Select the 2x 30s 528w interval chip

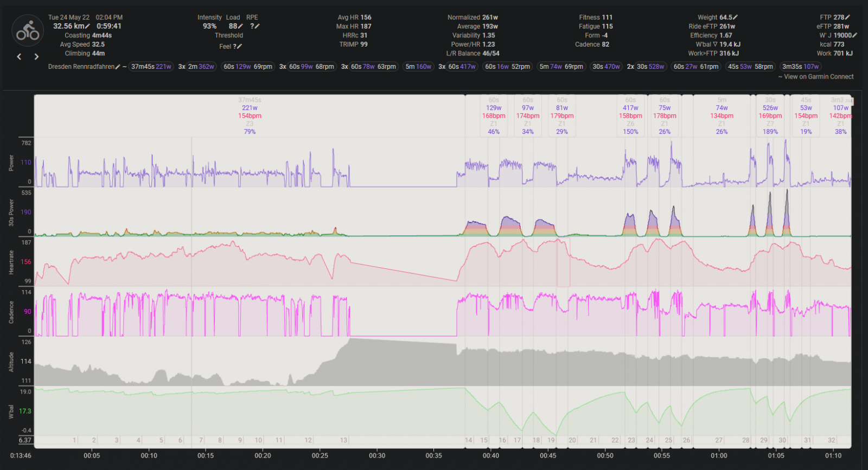[x=650, y=67]
